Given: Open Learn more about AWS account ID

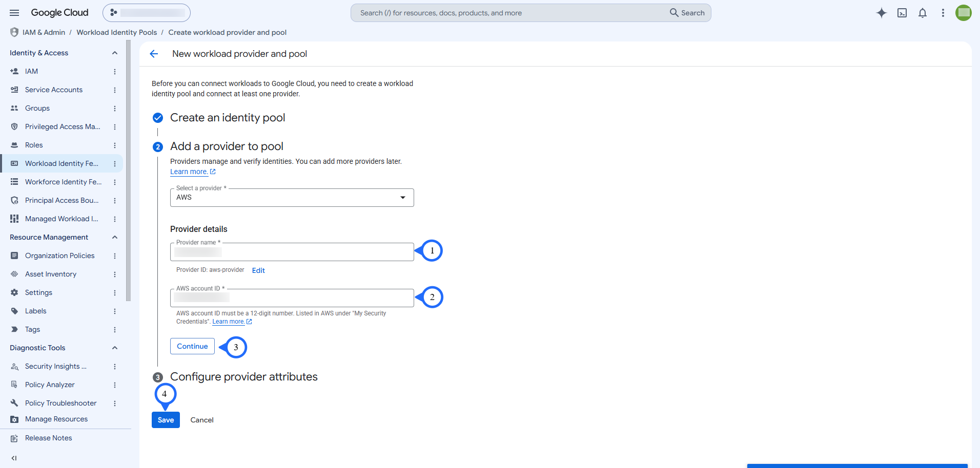Looking at the screenshot, I should point(232,322).
